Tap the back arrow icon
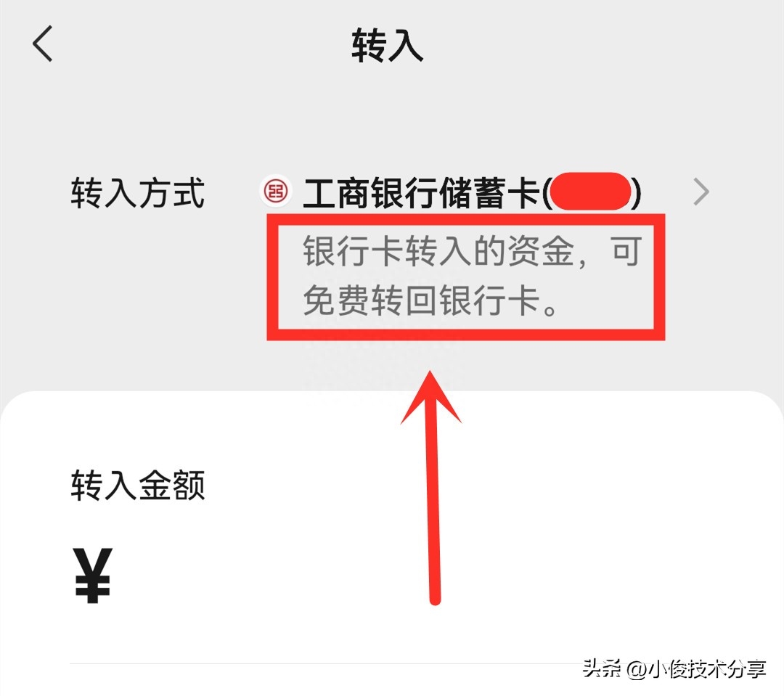This screenshot has width=784, height=696. pos(43,44)
